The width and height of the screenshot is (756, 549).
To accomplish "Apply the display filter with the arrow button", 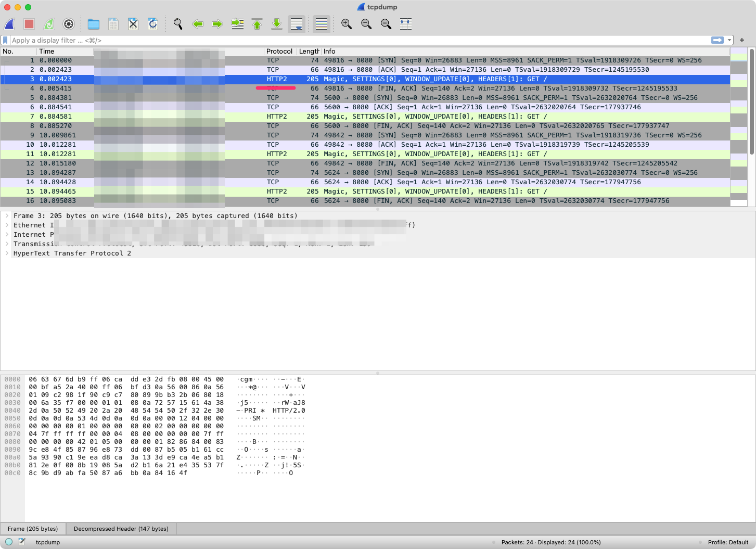I will 717,40.
